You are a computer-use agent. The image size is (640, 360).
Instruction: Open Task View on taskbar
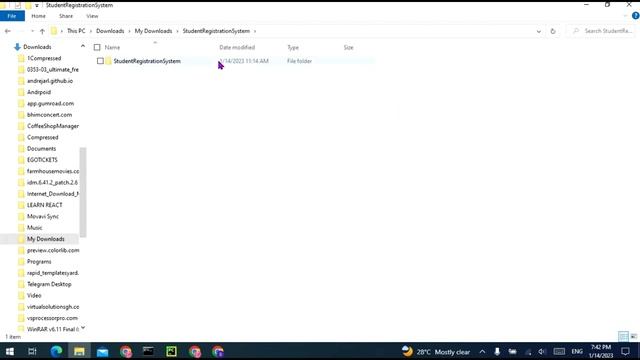click(x=32, y=351)
